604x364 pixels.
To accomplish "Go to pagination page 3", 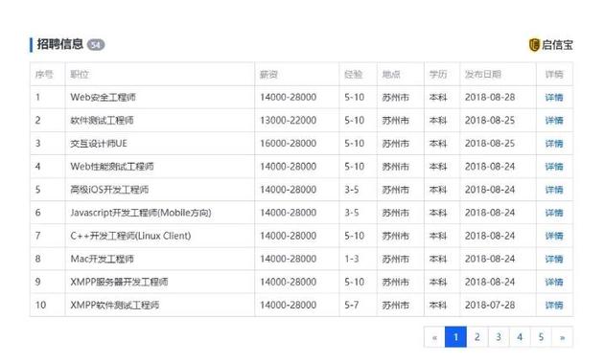I will pos(499,337).
